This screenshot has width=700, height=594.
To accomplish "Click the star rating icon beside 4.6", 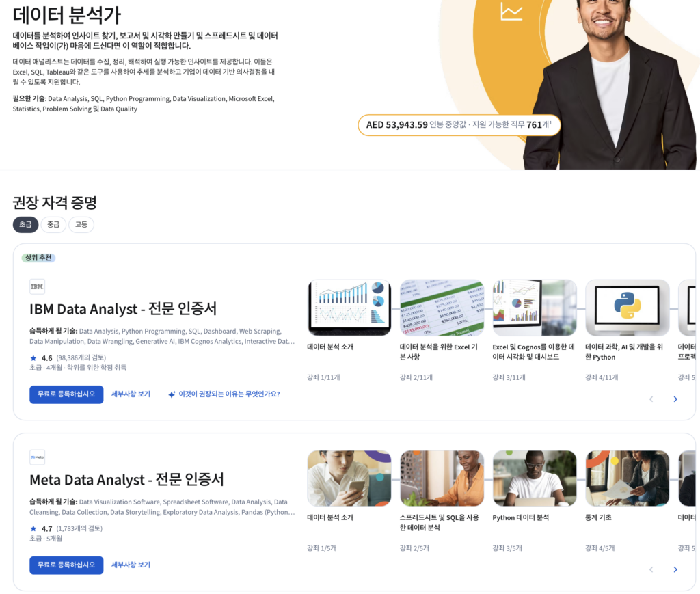I will [x=33, y=358].
